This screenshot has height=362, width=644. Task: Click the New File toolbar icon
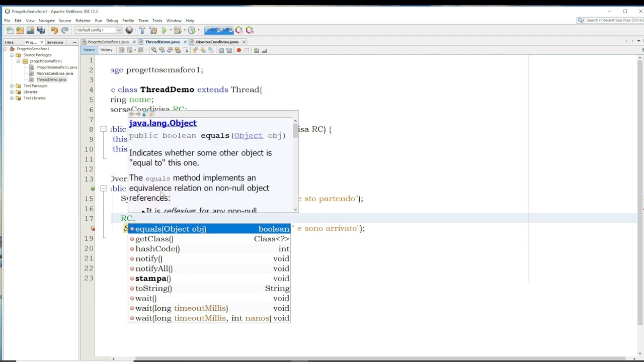(10, 30)
